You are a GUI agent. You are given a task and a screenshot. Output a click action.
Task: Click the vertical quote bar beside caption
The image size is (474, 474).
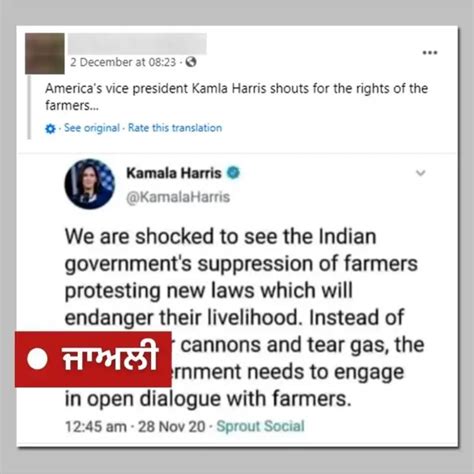pos(29,107)
